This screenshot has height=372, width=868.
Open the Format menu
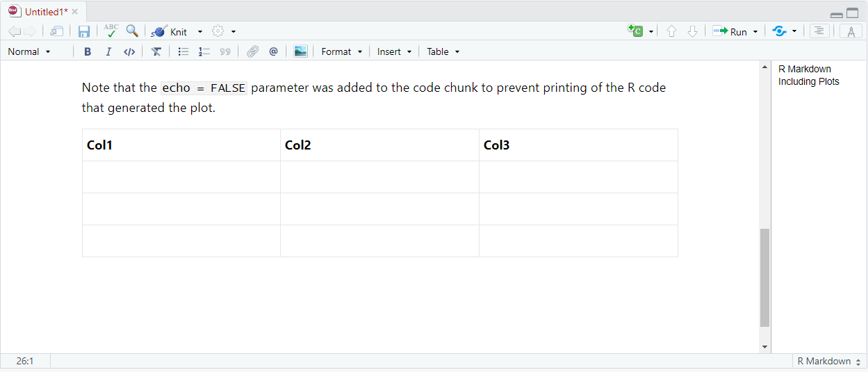(341, 51)
